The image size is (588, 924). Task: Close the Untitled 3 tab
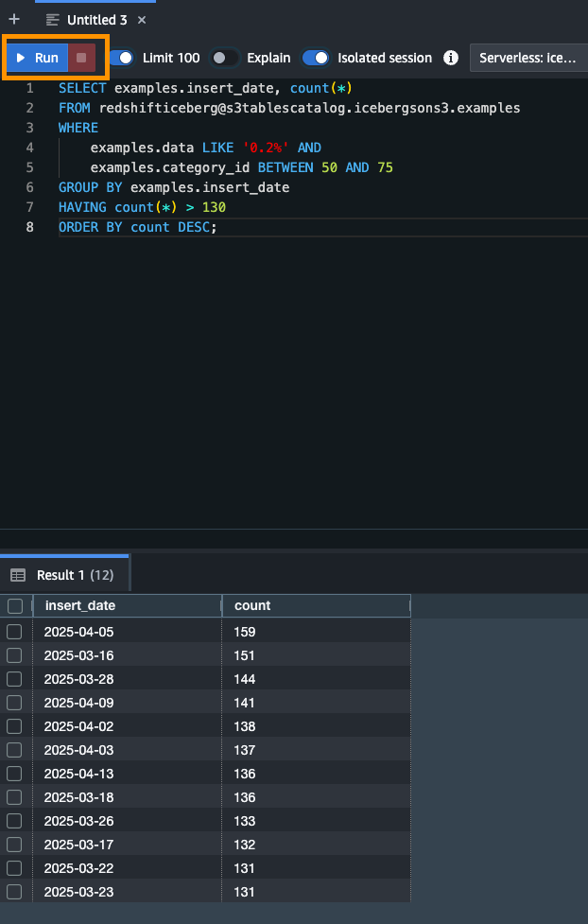click(x=142, y=20)
